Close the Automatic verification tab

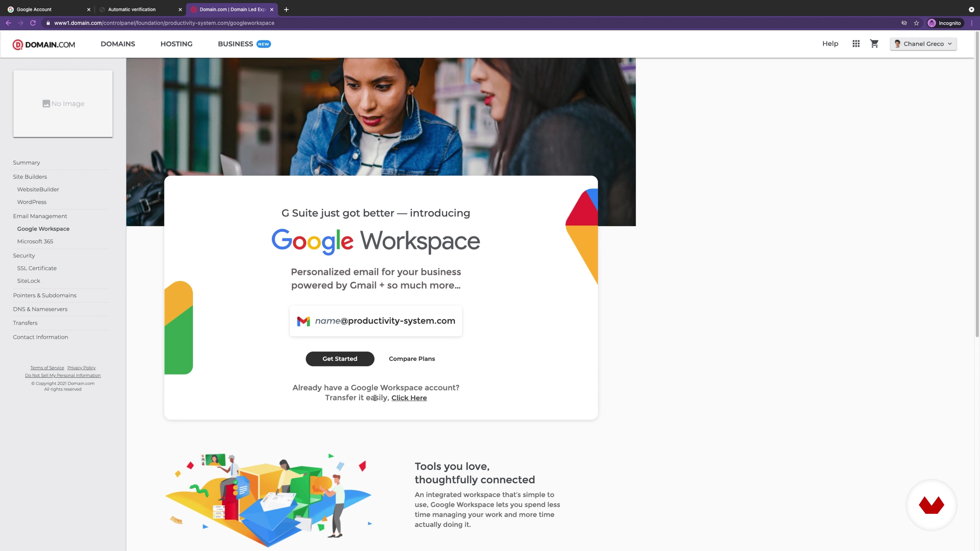click(x=180, y=9)
